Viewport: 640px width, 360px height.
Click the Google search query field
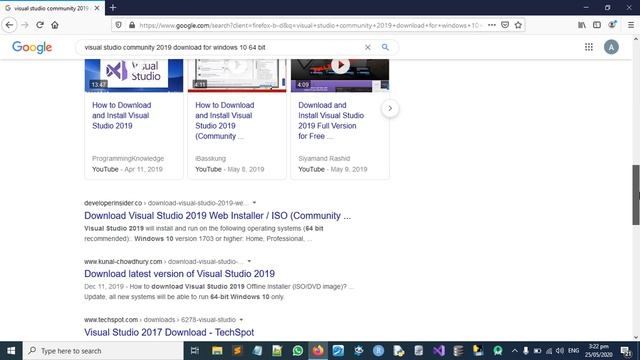pyautogui.click(x=220, y=47)
